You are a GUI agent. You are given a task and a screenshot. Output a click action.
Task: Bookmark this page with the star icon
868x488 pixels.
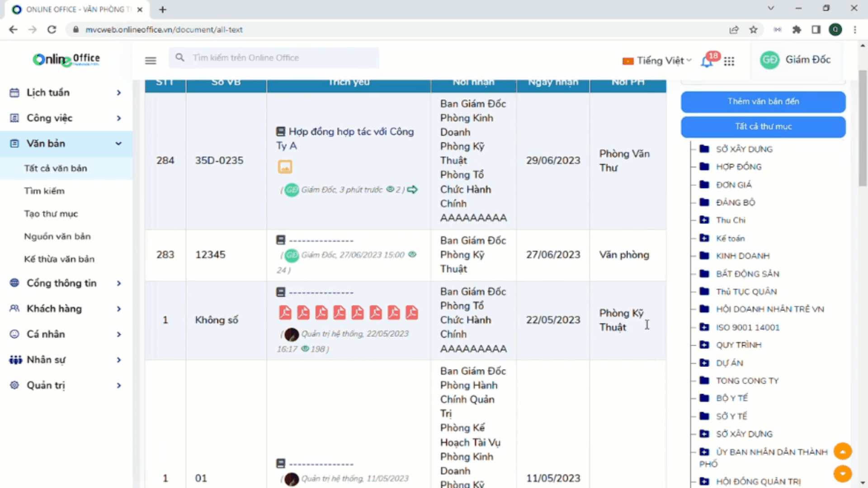point(753,30)
